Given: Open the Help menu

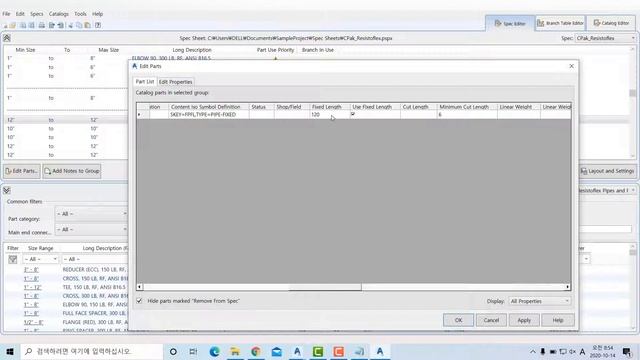Looking at the screenshot, I should 98,14.
